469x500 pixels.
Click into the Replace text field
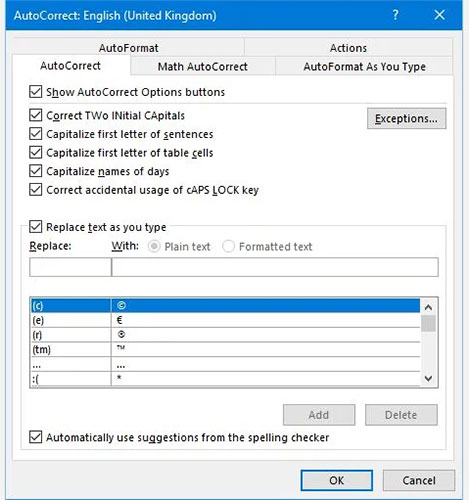point(70,267)
